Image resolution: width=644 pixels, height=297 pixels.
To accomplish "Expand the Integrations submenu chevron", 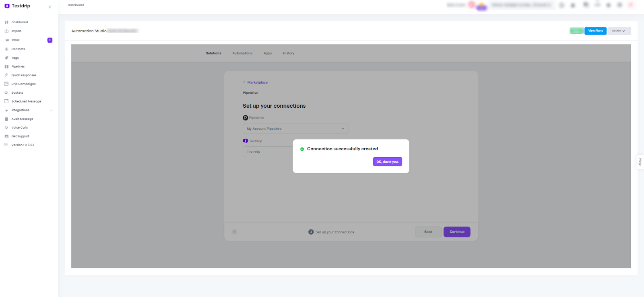I will pyautogui.click(x=51, y=110).
